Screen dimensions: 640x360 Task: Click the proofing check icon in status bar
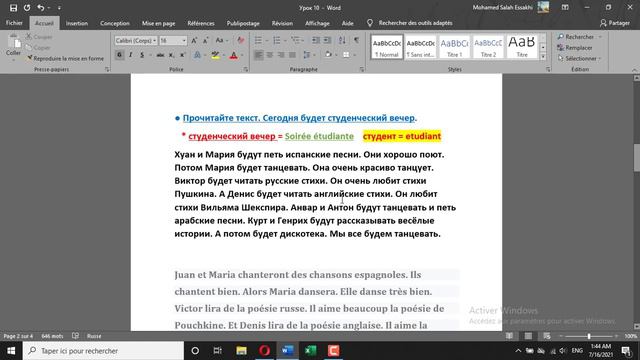click(x=76, y=336)
